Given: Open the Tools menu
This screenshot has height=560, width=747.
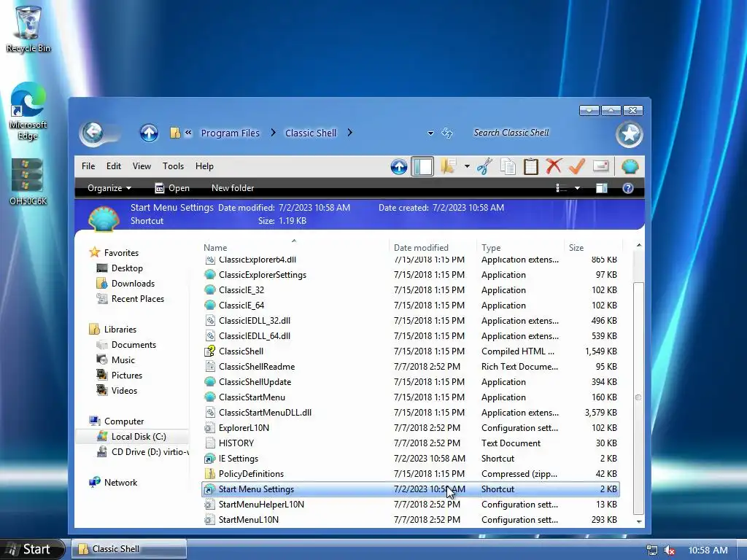Looking at the screenshot, I should pos(173,166).
